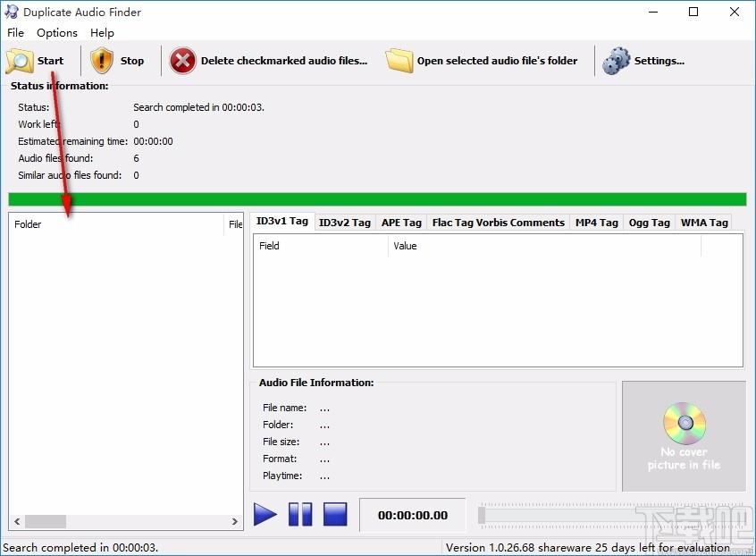Open the Help menu

102,33
